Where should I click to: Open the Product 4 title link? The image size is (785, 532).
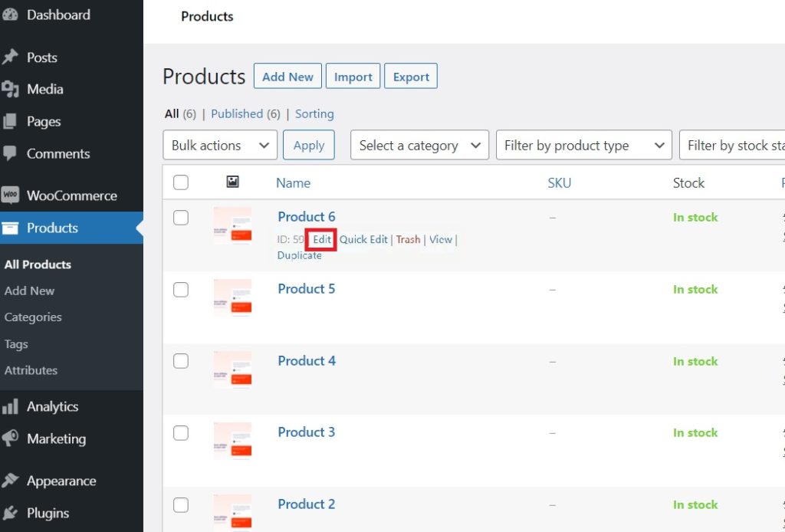(307, 361)
